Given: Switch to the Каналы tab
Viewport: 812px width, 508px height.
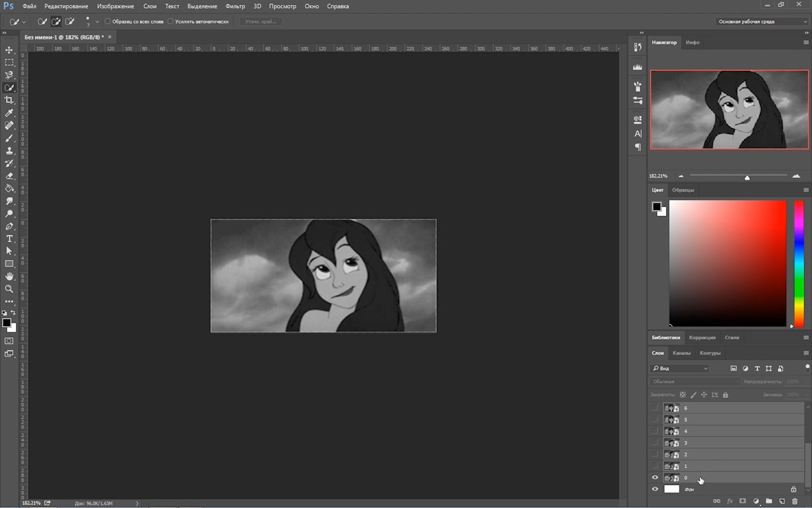Looking at the screenshot, I should pyautogui.click(x=682, y=353).
